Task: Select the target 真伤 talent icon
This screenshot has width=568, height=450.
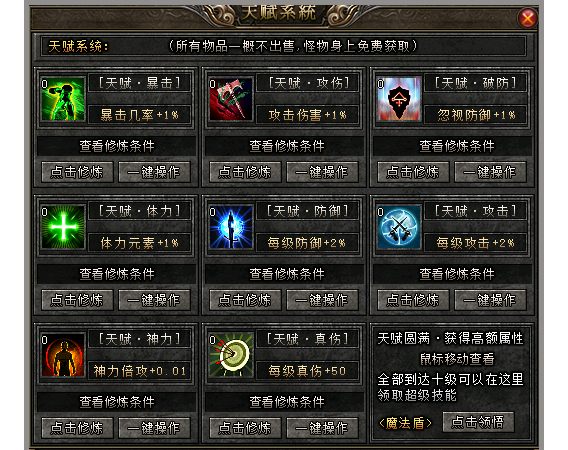Action: click(231, 355)
